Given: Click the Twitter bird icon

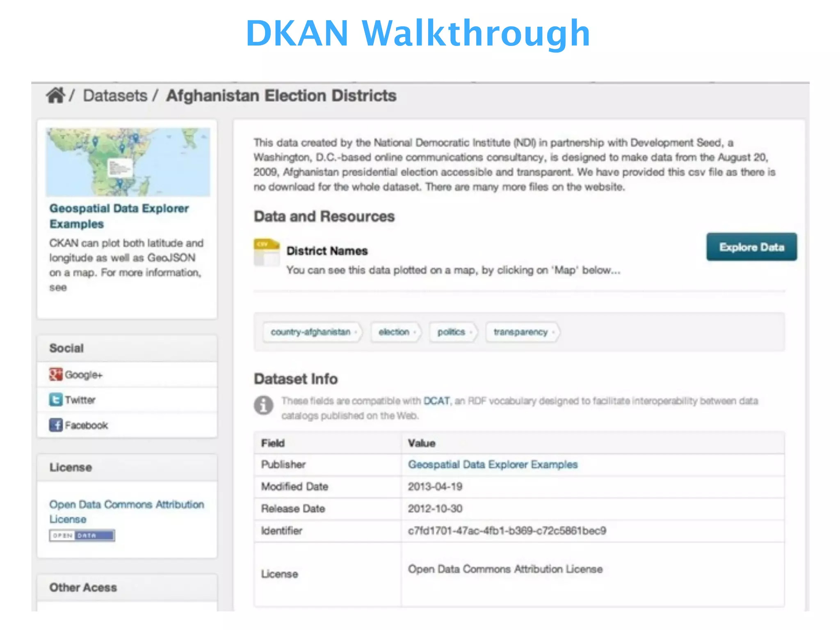Looking at the screenshot, I should click(x=56, y=399).
